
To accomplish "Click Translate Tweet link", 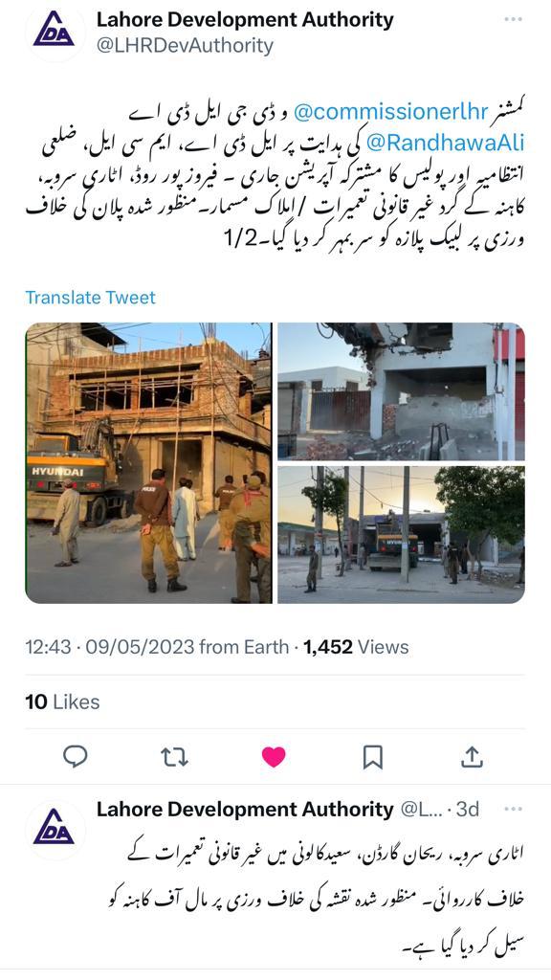I will click(x=90, y=298).
